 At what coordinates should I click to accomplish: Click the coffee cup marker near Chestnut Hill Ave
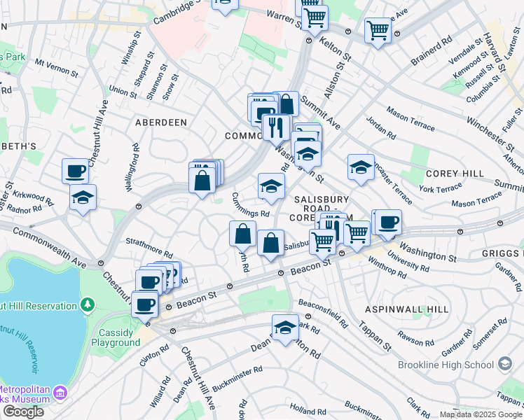(75, 171)
